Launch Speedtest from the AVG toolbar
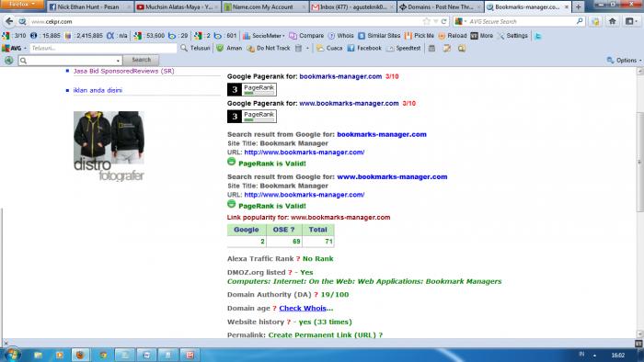 pyautogui.click(x=403, y=48)
